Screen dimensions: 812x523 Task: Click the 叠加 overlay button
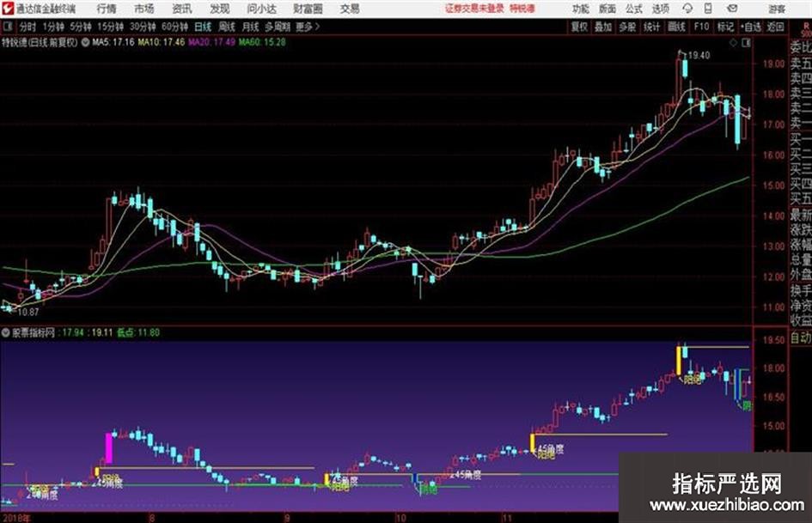603,27
